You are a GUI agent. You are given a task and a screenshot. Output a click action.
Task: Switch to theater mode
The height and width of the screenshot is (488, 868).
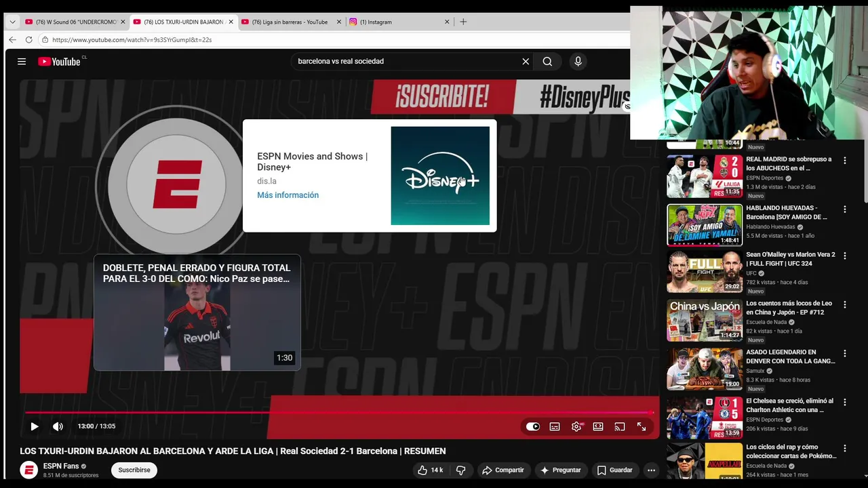click(598, 426)
